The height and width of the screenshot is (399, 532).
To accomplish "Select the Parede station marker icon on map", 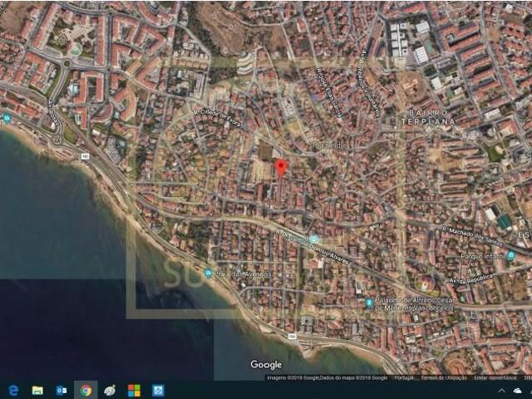I will [x=314, y=239].
